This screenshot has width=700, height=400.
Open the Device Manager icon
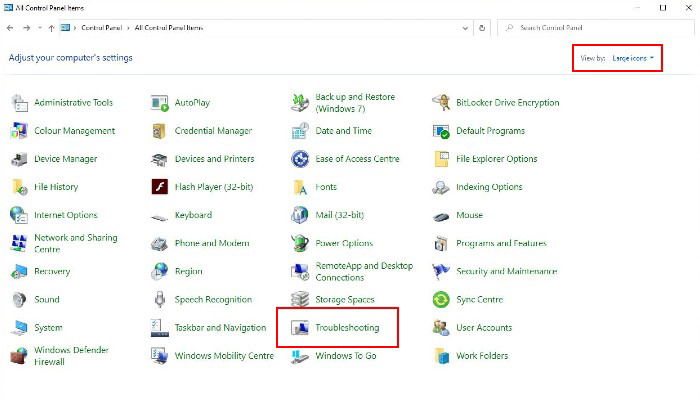[19, 159]
